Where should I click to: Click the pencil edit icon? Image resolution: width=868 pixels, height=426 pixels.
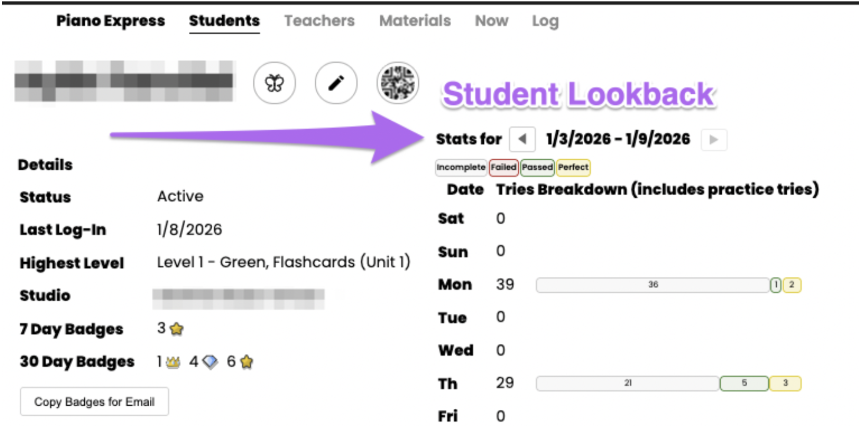[336, 83]
